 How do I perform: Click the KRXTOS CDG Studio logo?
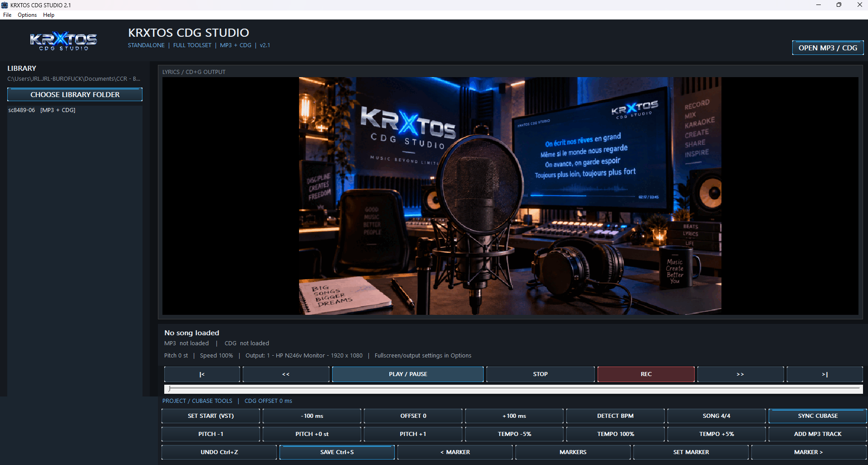click(64, 41)
